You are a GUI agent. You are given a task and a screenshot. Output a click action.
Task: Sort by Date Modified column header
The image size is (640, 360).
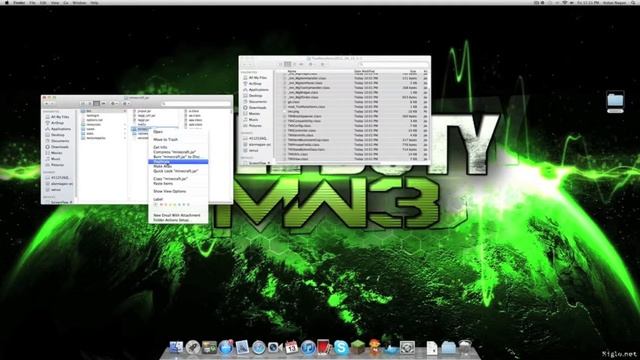(x=364, y=71)
